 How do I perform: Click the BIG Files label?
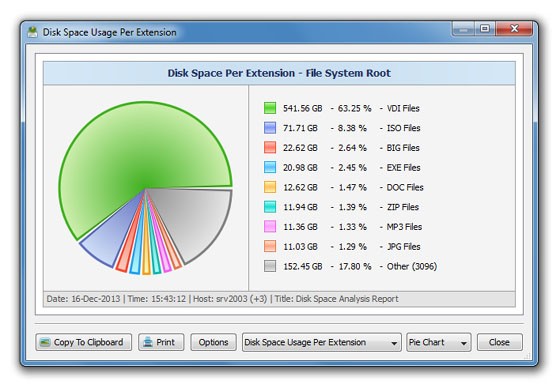pyautogui.click(x=403, y=148)
